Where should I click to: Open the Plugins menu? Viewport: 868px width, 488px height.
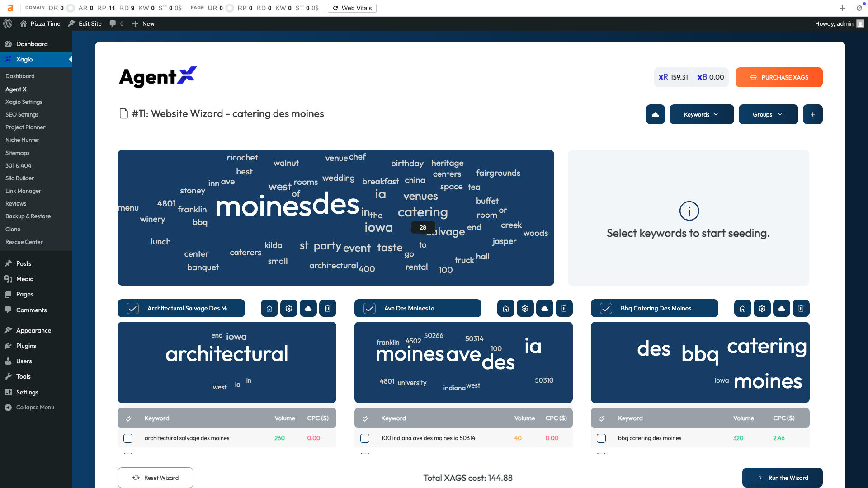click(26, 346)
